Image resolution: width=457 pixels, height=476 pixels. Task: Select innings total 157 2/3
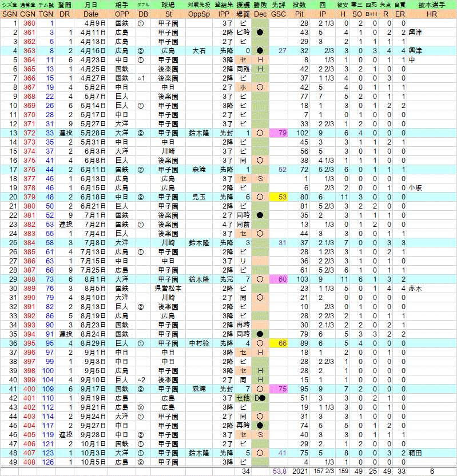point(324,471)
